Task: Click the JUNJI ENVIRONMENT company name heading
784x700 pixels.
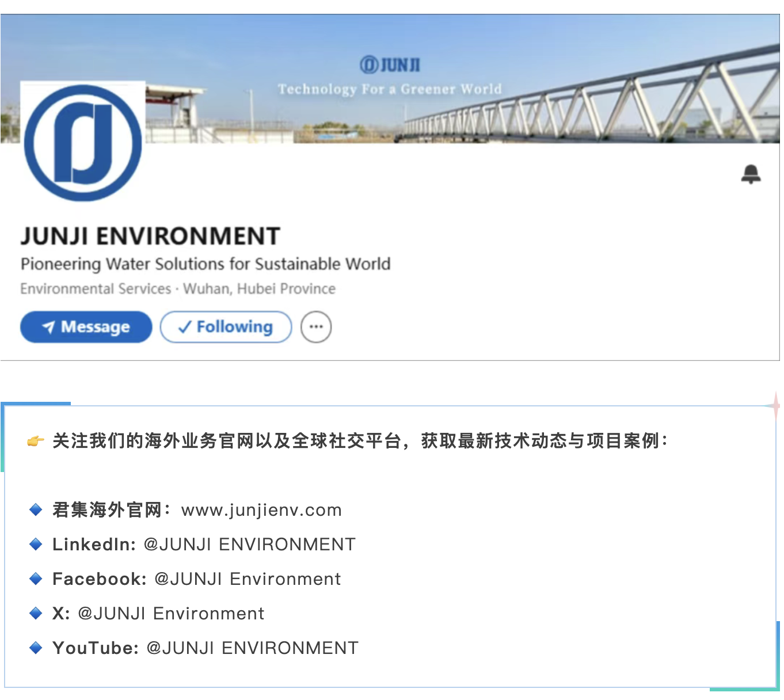Action: [x=150, y=236]
